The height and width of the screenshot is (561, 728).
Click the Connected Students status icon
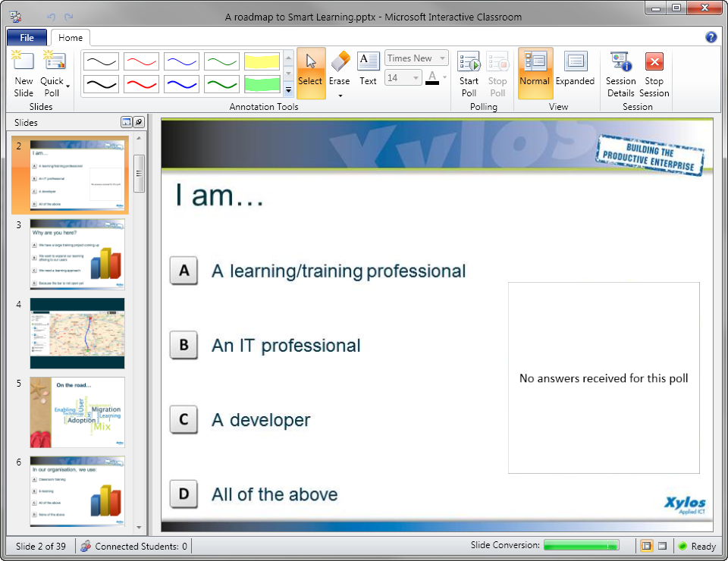coord(86,546)
